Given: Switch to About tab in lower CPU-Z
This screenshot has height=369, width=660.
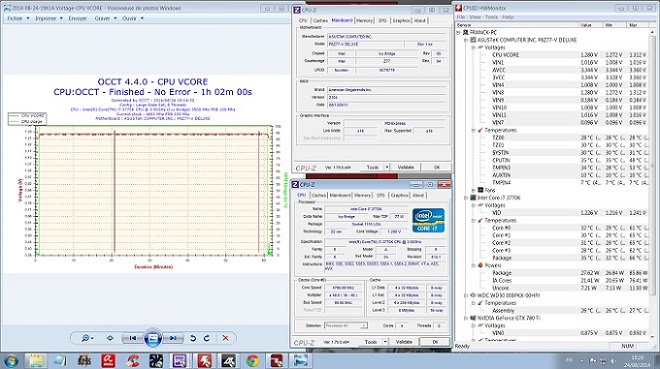Looking at the screenshot, I should 418,195.
